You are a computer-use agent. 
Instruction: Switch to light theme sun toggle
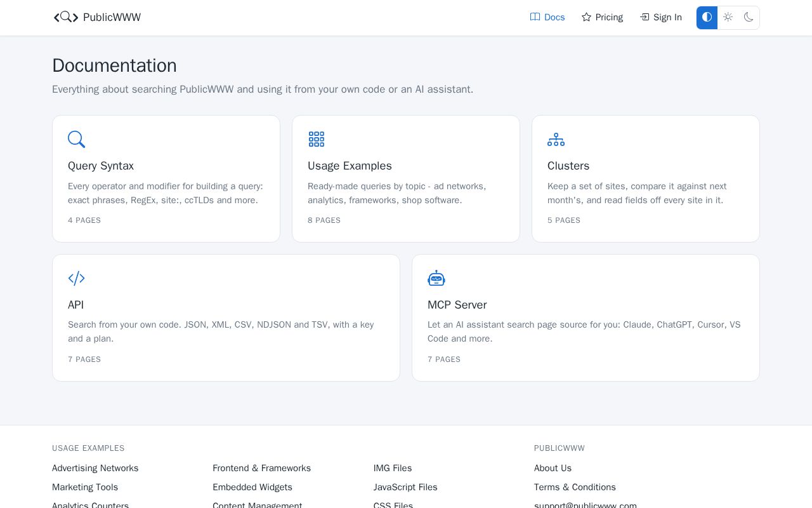(728, 17)
